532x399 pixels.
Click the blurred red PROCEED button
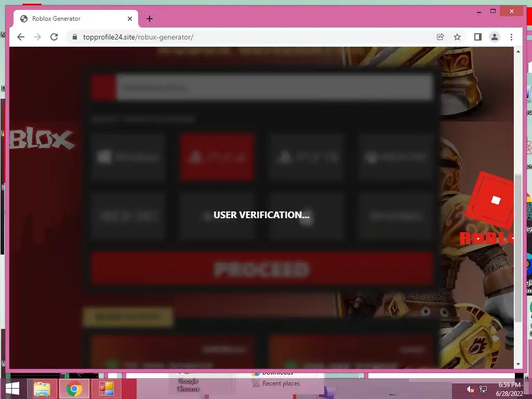coord(262,269)
